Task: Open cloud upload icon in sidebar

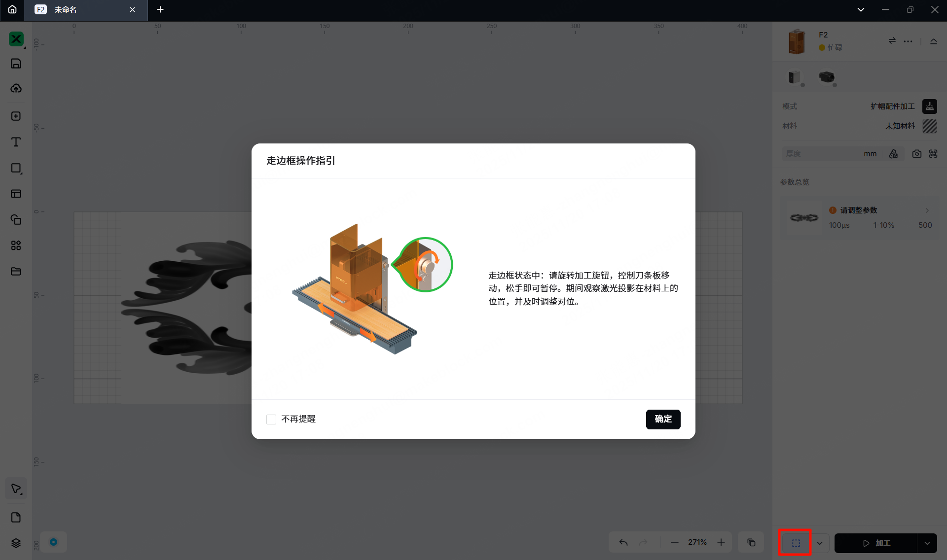Action: tap(16, 89)
